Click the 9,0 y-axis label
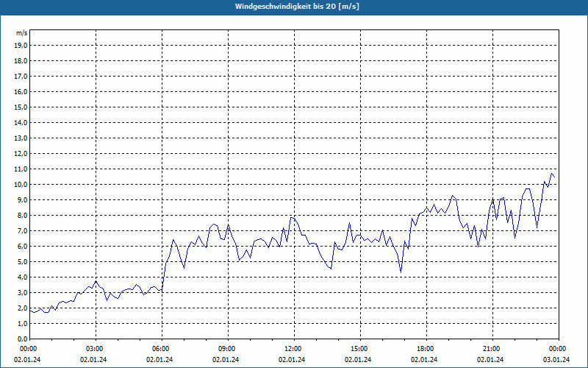588x368 pixels. [x=22, y=199]
